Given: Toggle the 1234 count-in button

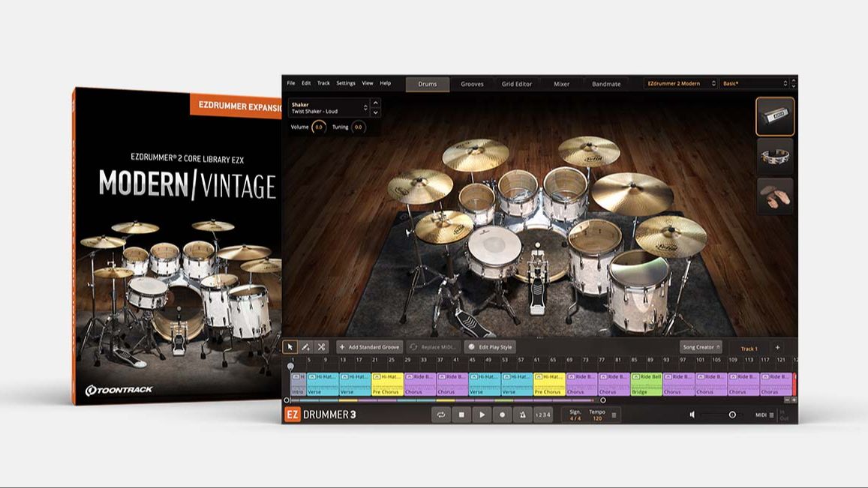Looking at the screenshot, I should pos(542,415).
